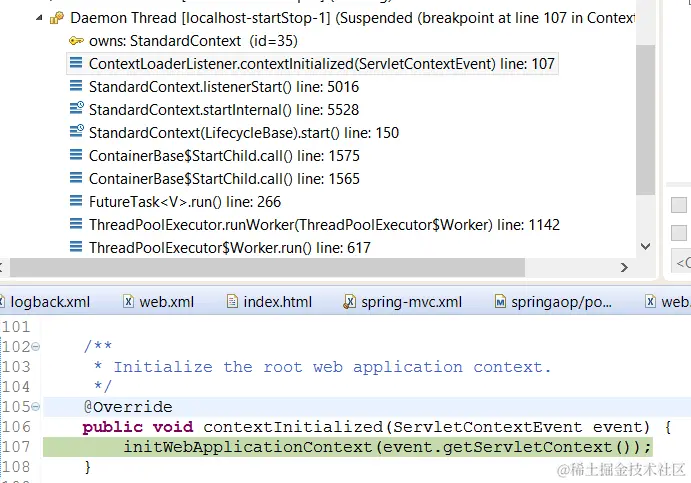Select ContainerBase$StartChild.call() line 1565 frame
Screen dimensions: 691x483
click(224, 178)
